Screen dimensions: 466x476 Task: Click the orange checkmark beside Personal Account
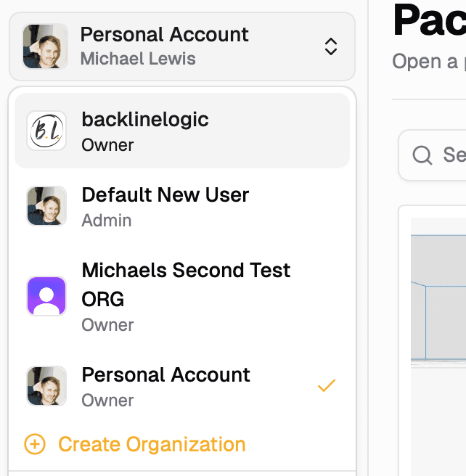click(x=327, y=385)
